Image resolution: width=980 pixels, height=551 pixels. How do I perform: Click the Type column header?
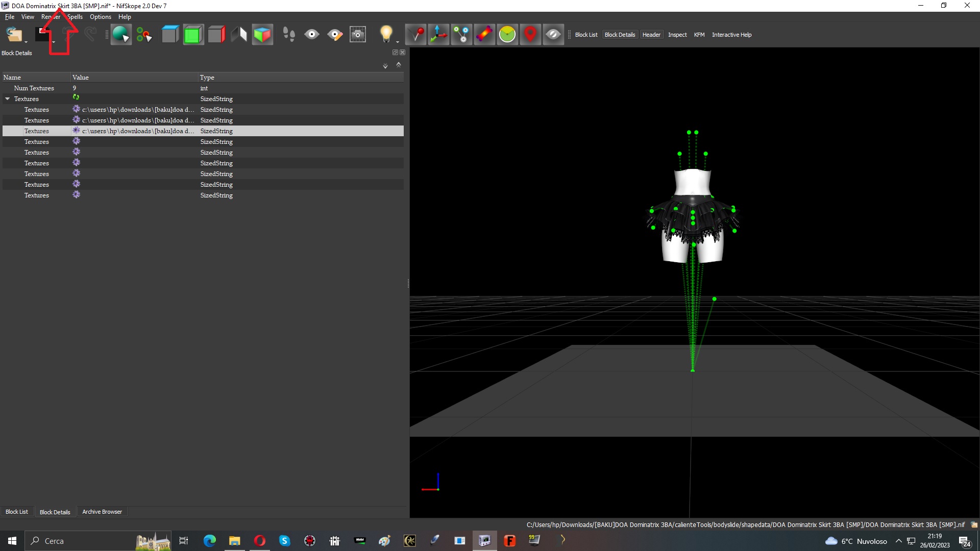click(301, 78)
